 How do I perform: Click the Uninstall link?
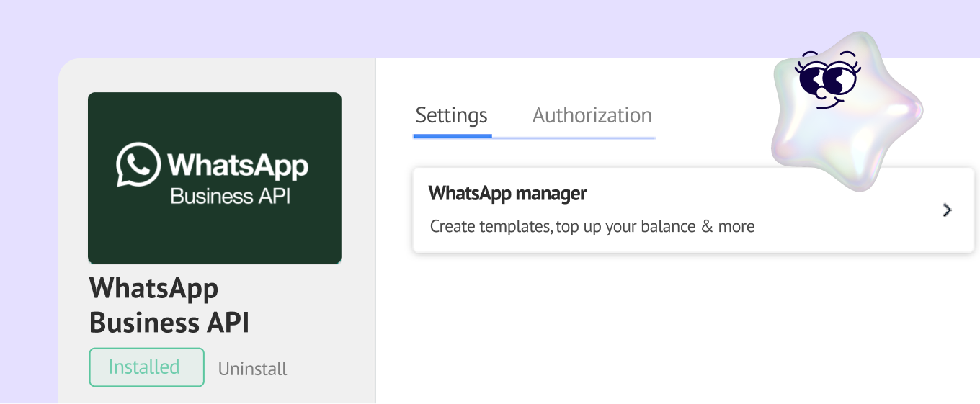253,369
